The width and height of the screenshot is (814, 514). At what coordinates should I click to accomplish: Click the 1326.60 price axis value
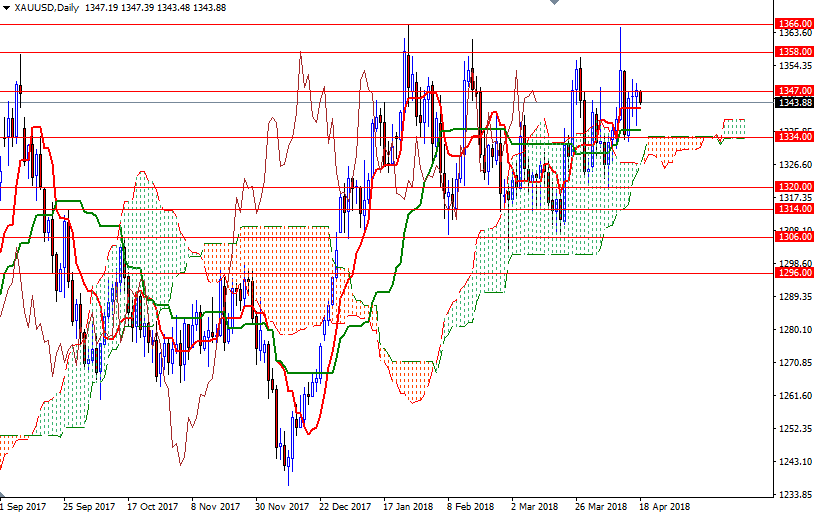(795, 165)
